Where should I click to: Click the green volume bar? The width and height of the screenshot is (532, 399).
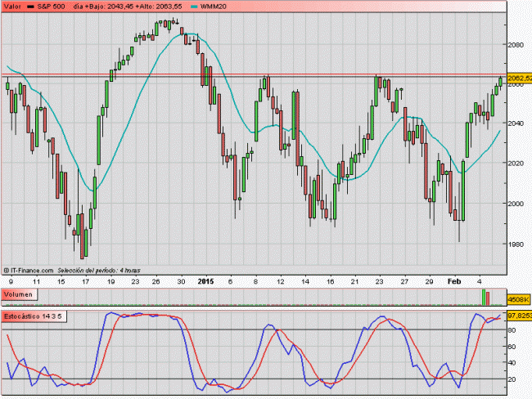(484, 298)
